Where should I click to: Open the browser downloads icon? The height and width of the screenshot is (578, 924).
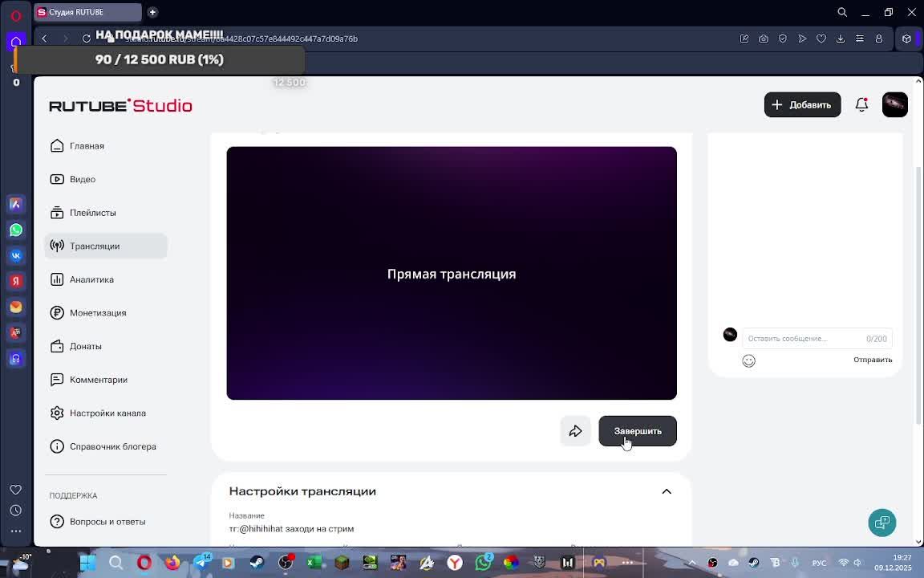pyautogui.click(x=841, y=39)
